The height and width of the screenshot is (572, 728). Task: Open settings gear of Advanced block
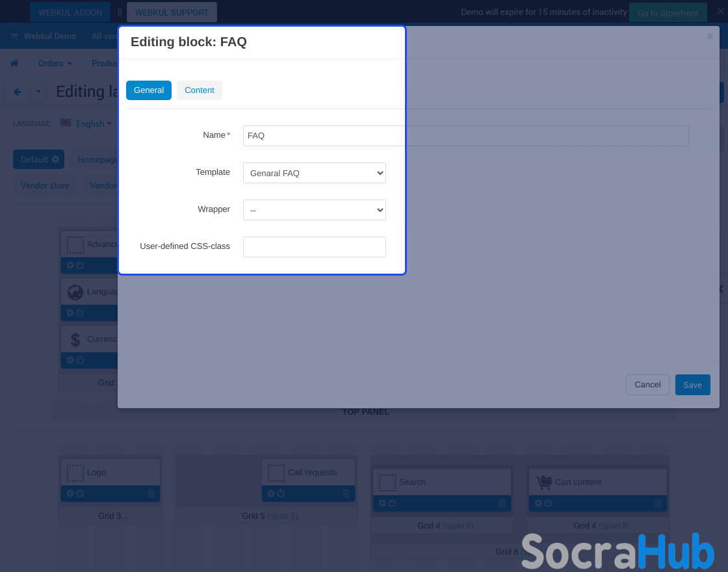pyautogui.click(x=70, y=265)
